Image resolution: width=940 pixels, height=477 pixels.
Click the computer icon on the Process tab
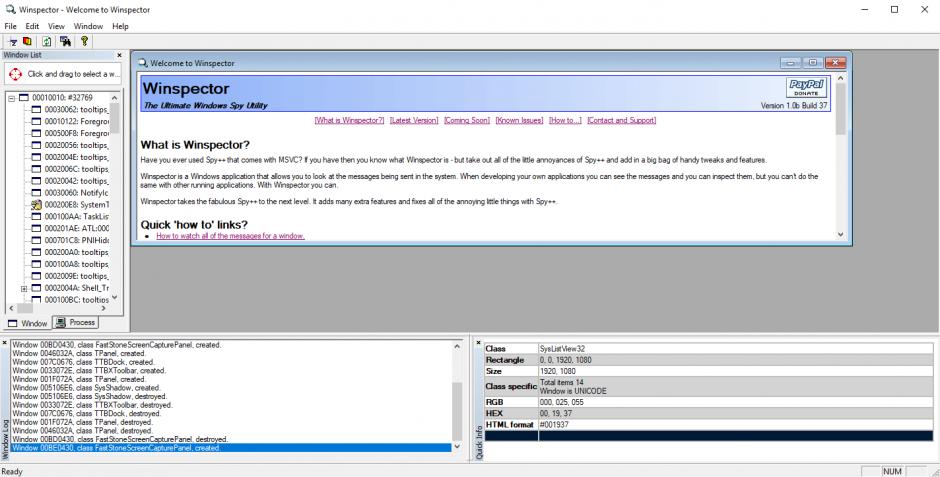click(x=61, y=322)
